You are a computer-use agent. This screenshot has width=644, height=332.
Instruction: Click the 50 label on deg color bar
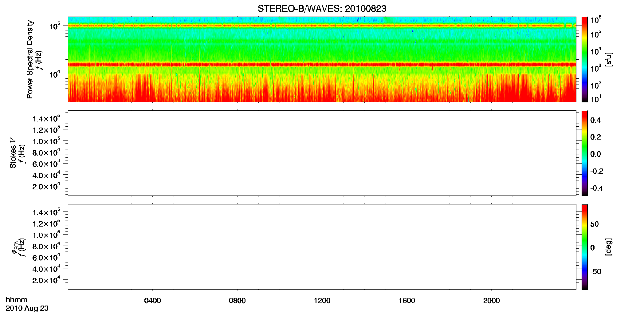(x=595, y=224)
